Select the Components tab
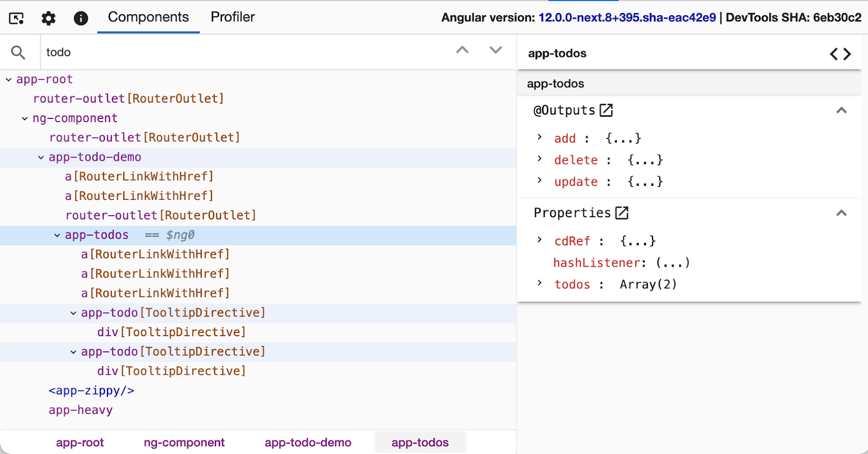Screen dimensions: 868x454 pyautogui.click(x=148, y=17)
